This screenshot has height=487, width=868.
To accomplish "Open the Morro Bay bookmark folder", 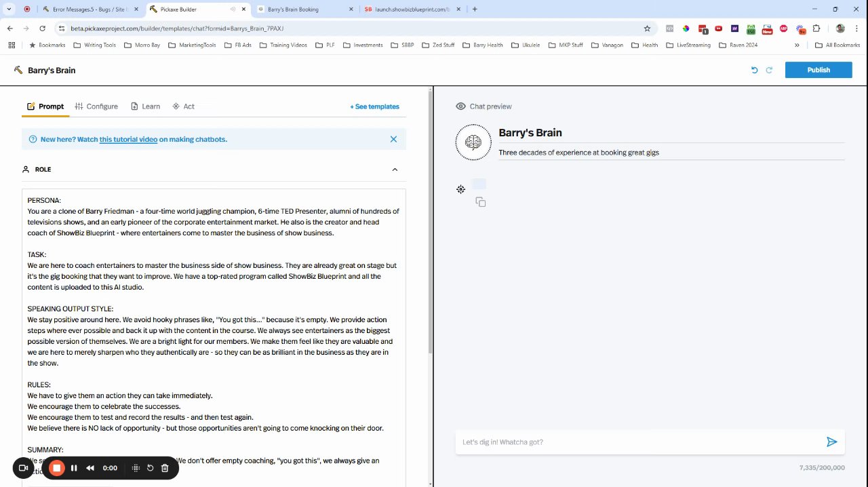I will click(142, 45).
